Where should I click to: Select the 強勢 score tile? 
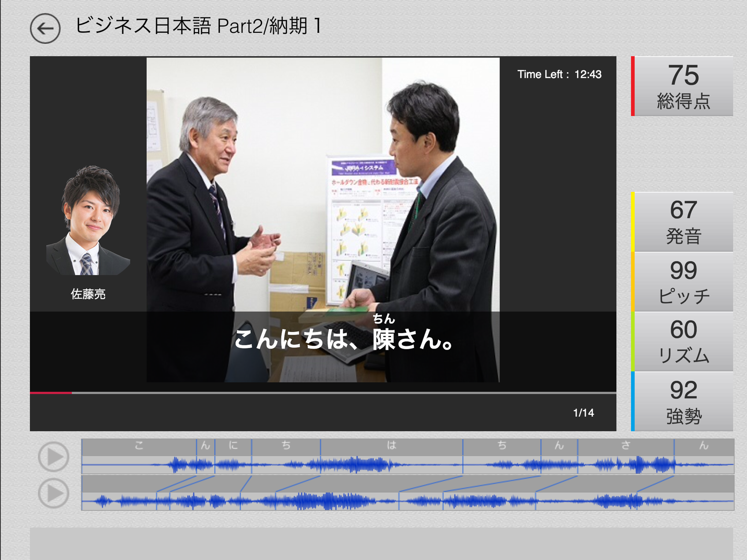coord(683,402)
